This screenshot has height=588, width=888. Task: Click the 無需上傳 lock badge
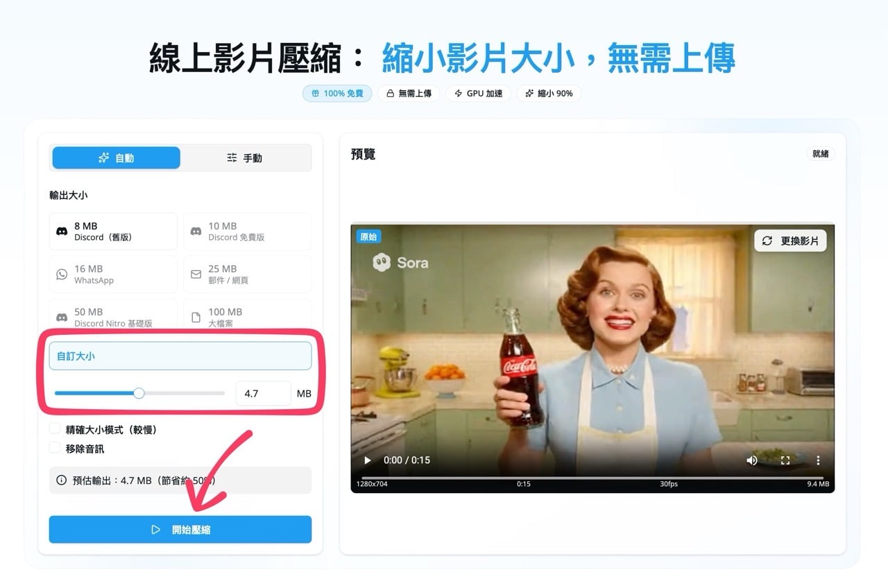[392, 93]
